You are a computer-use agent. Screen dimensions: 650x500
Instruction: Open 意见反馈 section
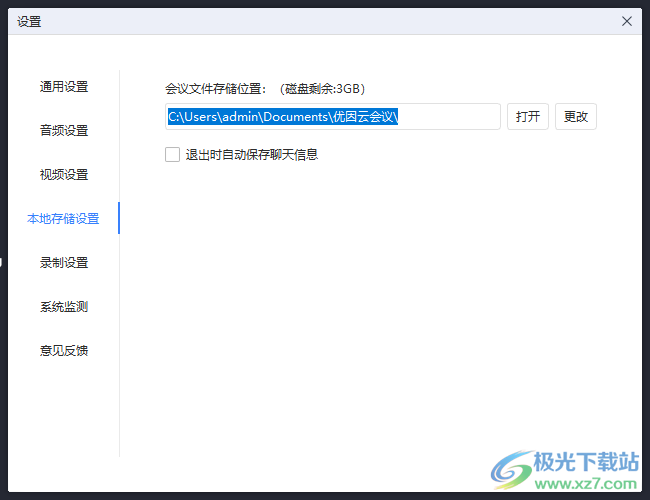point(64,351)
